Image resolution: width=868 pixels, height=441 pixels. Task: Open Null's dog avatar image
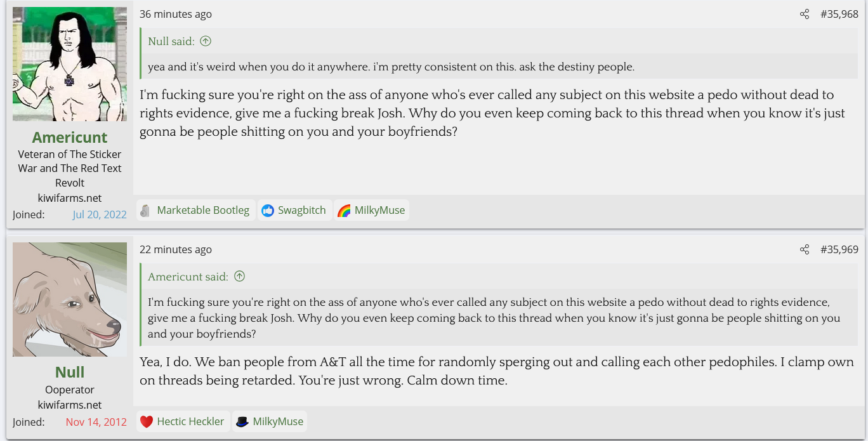pyautogui.click(x=70, y=299)
